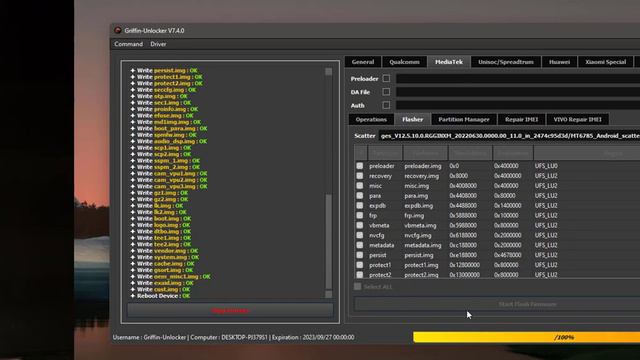Image resolution: width=640 pixels, height=360 pixels.
Task: Open the Unisoc/Spreadtrum tab
Action: pyautogui.click(x=506, y=62)
